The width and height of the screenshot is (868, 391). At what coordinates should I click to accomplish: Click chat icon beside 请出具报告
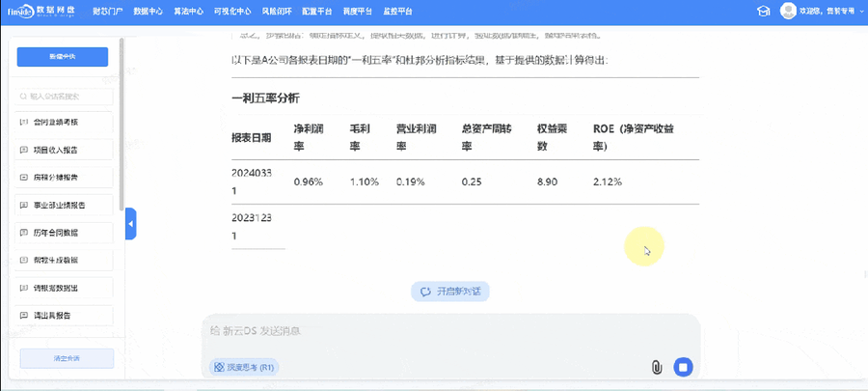(x=24, y=316)
